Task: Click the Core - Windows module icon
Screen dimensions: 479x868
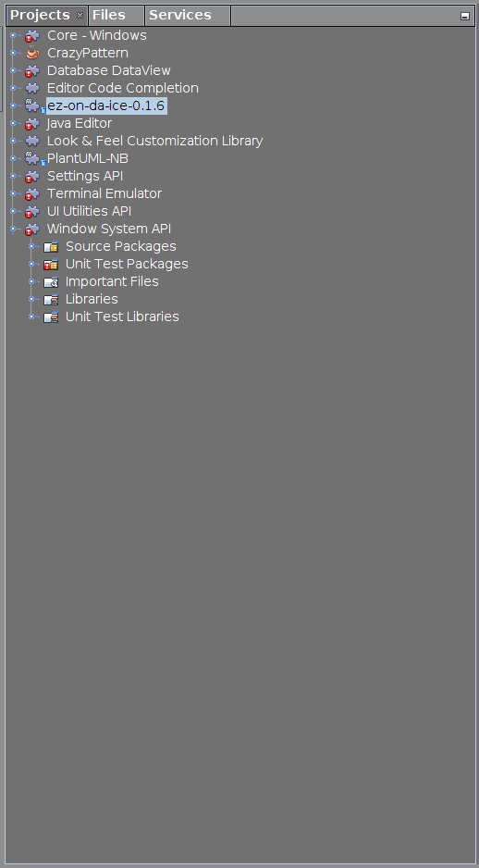Action: point(32,36)
